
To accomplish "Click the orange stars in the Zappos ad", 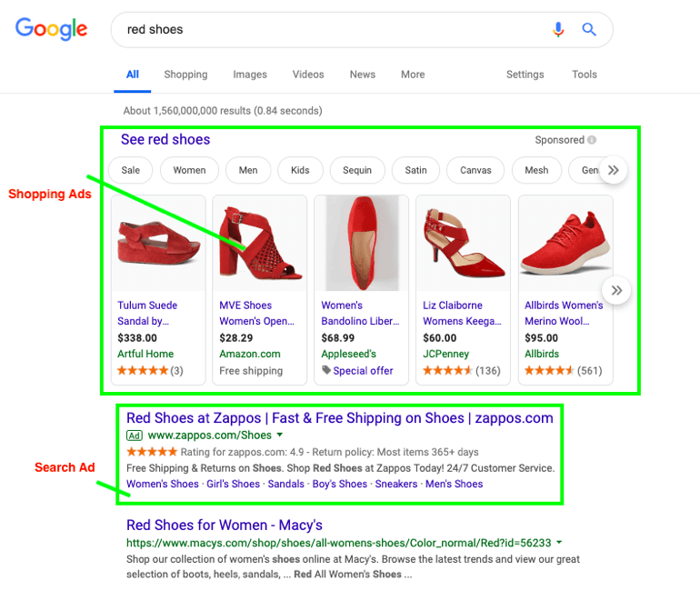I will (152, 452).
